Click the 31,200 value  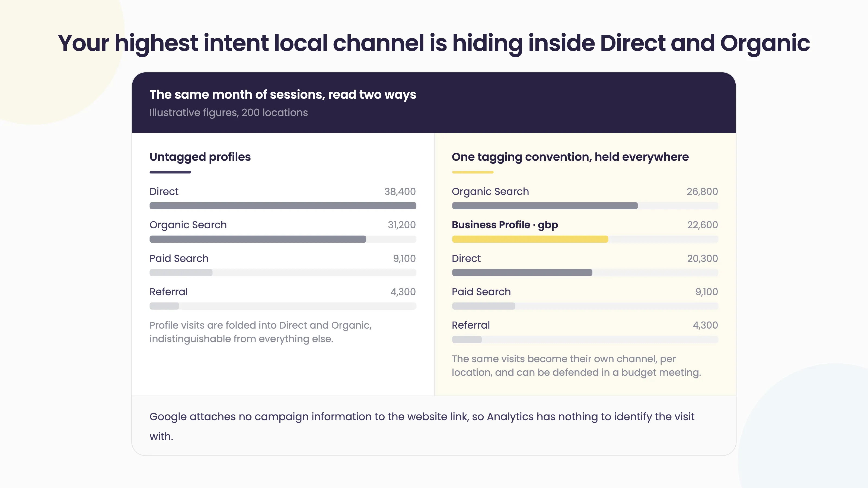click(x=402, y=225)
